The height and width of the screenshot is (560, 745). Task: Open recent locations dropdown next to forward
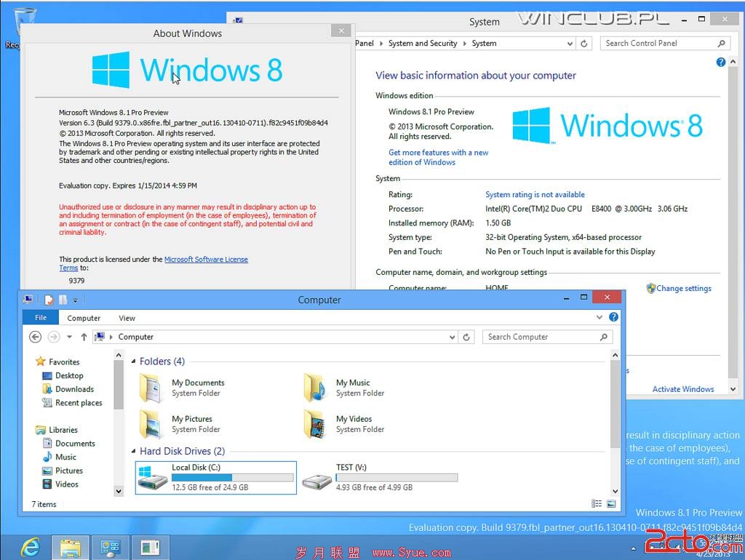(69, 337)
